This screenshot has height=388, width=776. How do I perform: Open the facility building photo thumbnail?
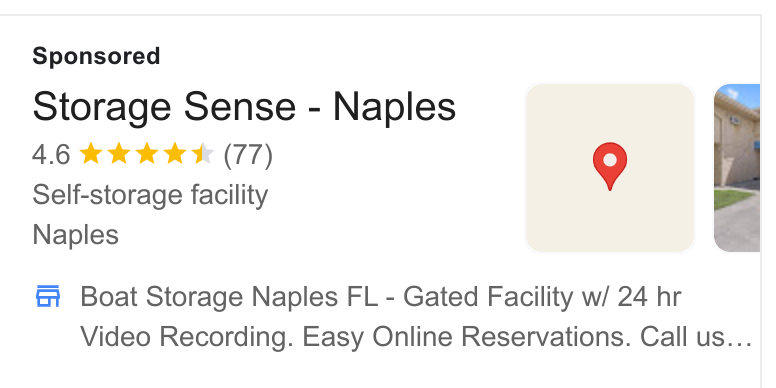pos(737,168)
